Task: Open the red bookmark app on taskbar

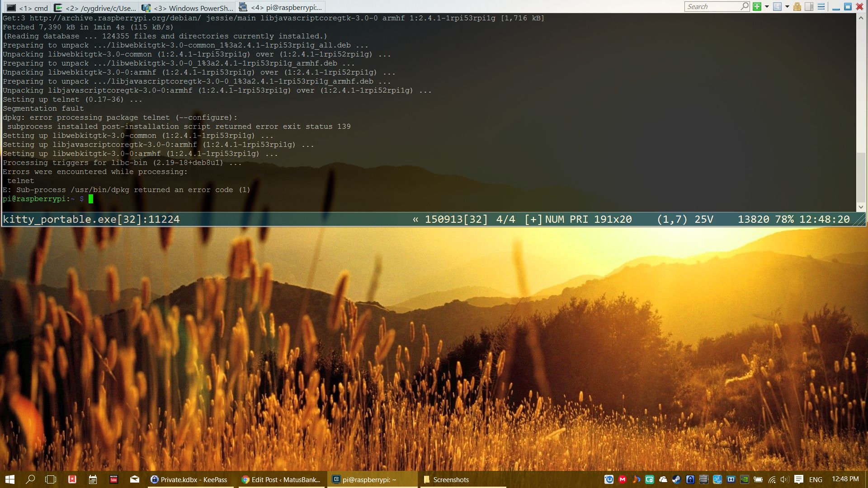Action: (72, 479)
